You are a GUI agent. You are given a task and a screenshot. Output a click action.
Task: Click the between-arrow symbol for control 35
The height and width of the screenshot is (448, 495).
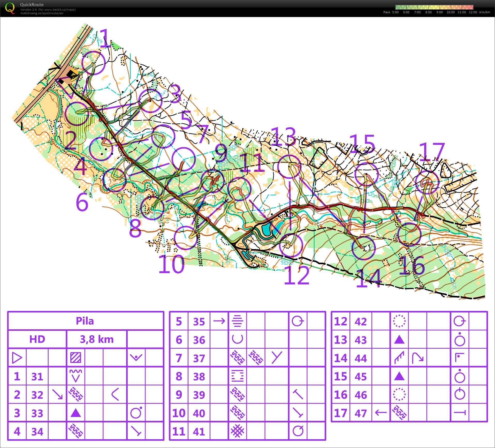click(x=219, y=321)
